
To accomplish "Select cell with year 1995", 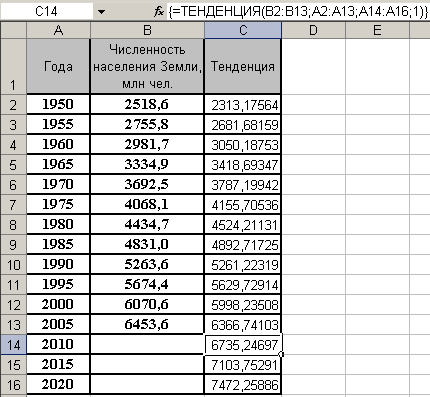I will click(58, 285).
